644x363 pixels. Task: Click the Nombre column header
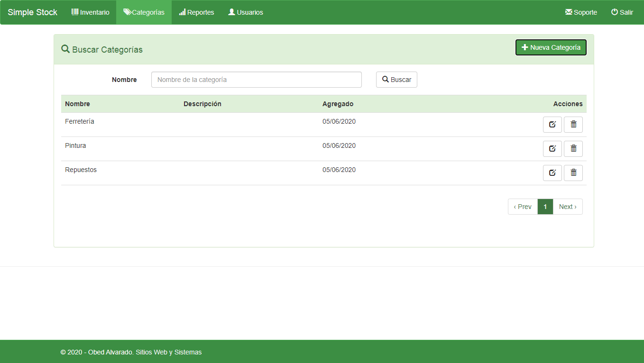click(x=77, y=104)
